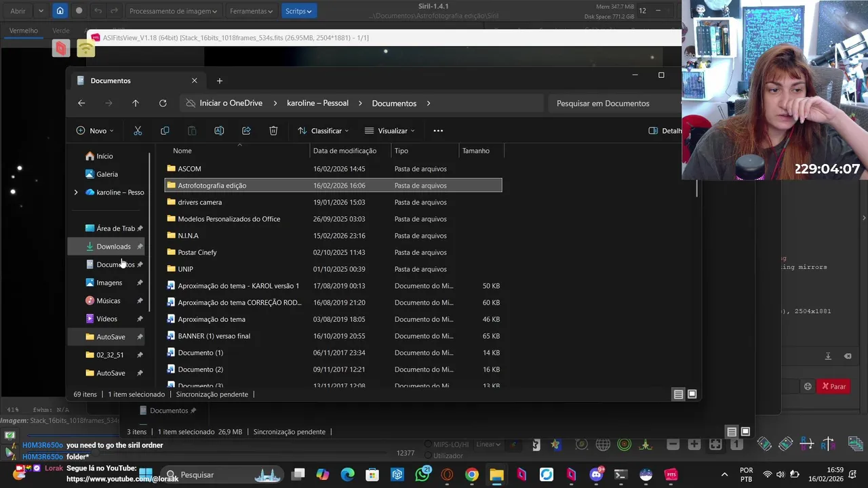The width and height of the screenshot is (868, 488).
Task: Click karoline – Pessoal breadcrumb
Action: (317, 103)
